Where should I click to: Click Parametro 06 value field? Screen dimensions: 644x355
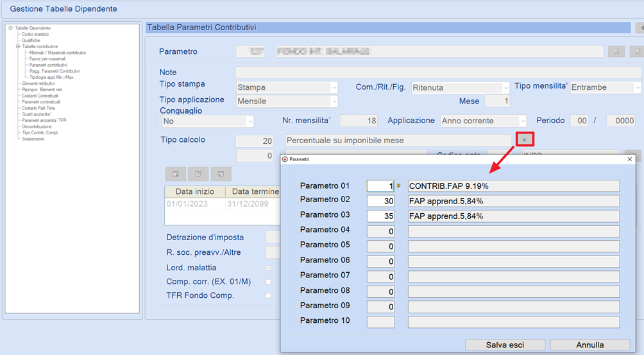click(x=380, y=261)
